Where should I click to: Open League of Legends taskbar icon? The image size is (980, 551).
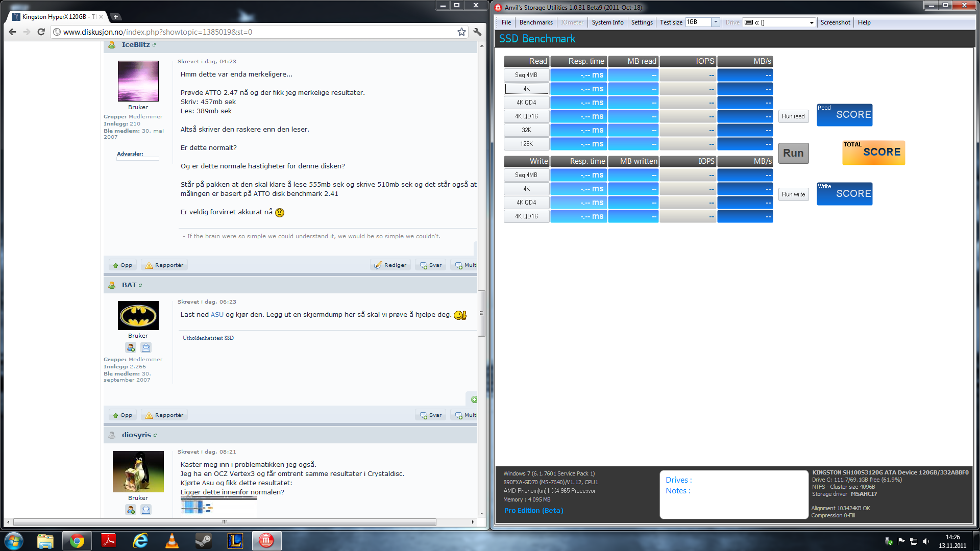pyautogui.click(x=235, y=541)
